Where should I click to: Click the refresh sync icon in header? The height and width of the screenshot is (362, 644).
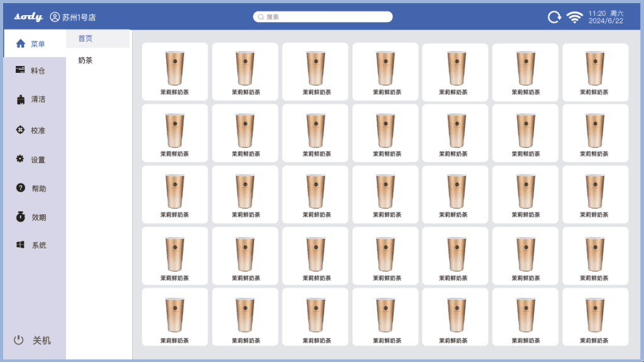[554, 17]
